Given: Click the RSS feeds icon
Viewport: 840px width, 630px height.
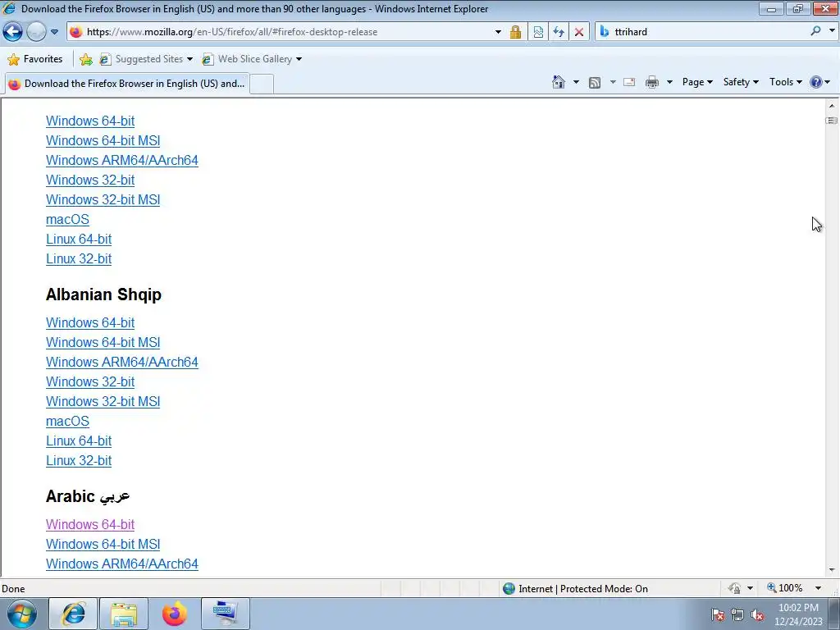Looking at the screenshot, I should pyautogui.click(x=595, y=82).
